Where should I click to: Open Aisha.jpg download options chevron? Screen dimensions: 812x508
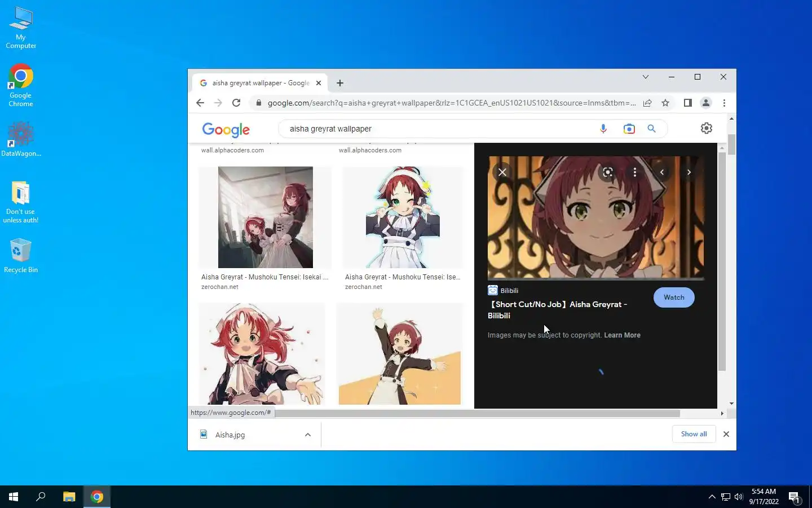[x=308, y=435]
